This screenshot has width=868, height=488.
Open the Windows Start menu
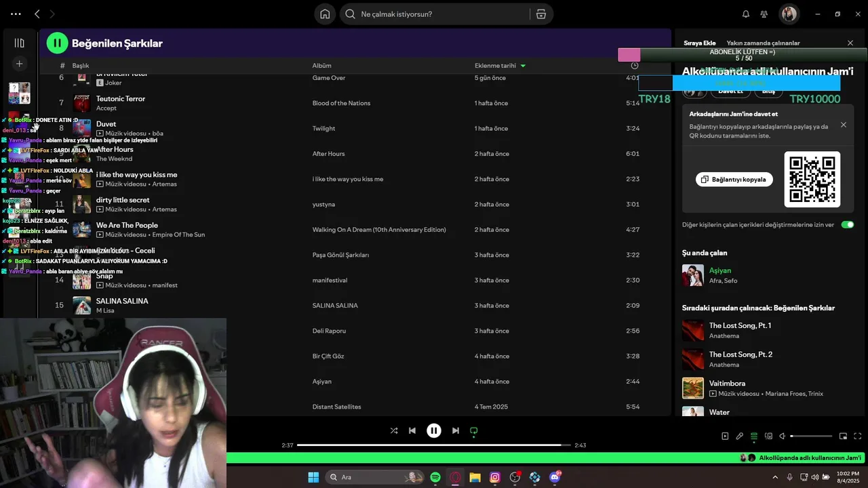point(313,477)
